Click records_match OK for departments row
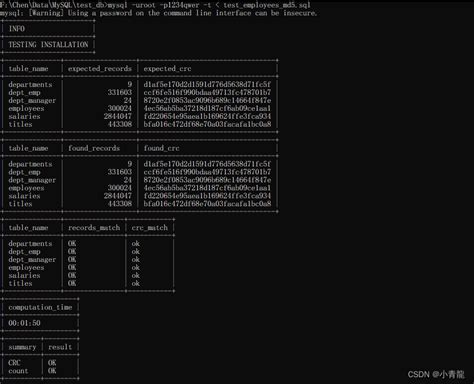The image size is (474, 384). pos(72,244)
